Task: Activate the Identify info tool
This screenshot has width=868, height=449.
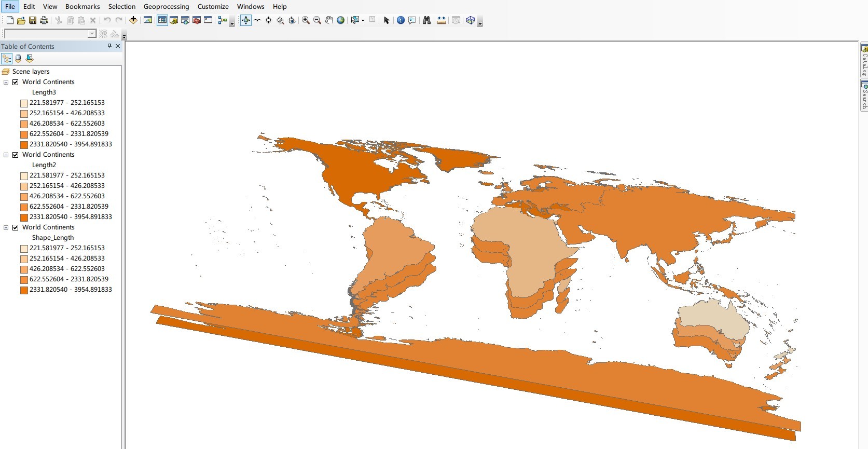Action: point(401,20)
